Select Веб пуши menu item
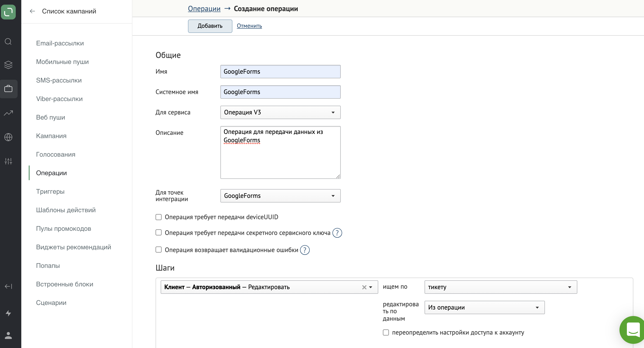The image size is (644, 348). (x=50, y=117)
